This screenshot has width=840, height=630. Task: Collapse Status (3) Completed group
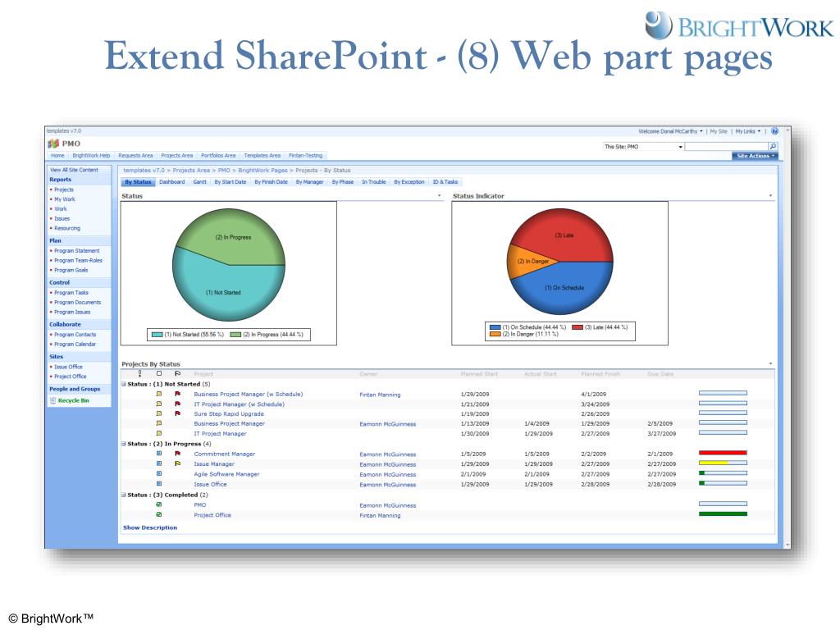[124, 495]
